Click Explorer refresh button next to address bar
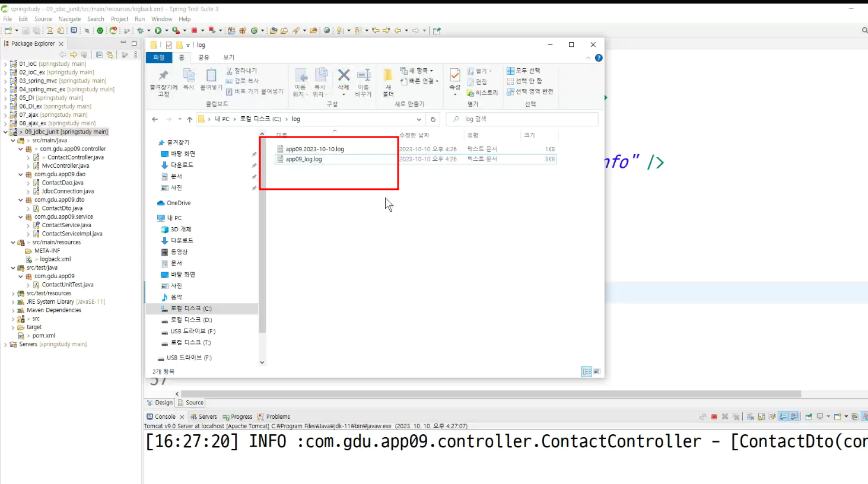 click(433, 119)
